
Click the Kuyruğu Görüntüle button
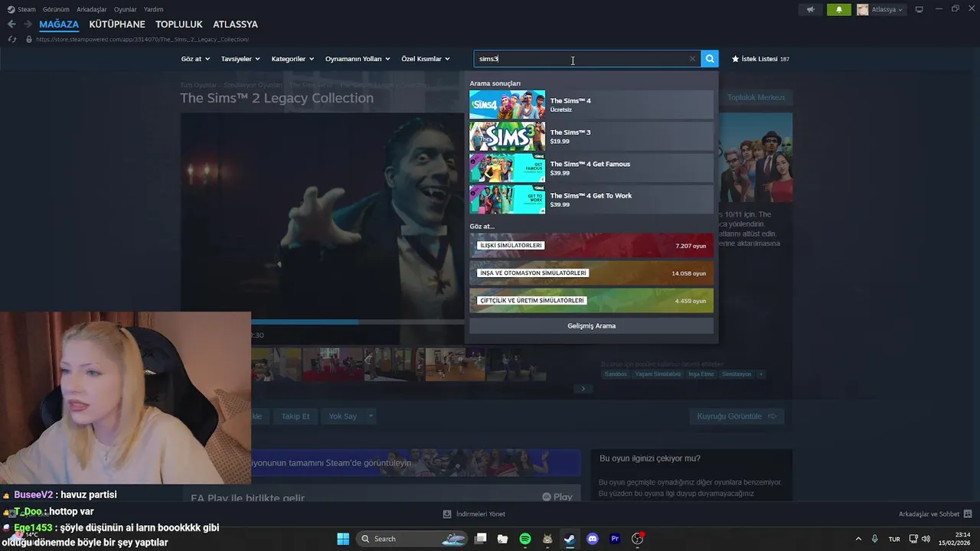737,416
